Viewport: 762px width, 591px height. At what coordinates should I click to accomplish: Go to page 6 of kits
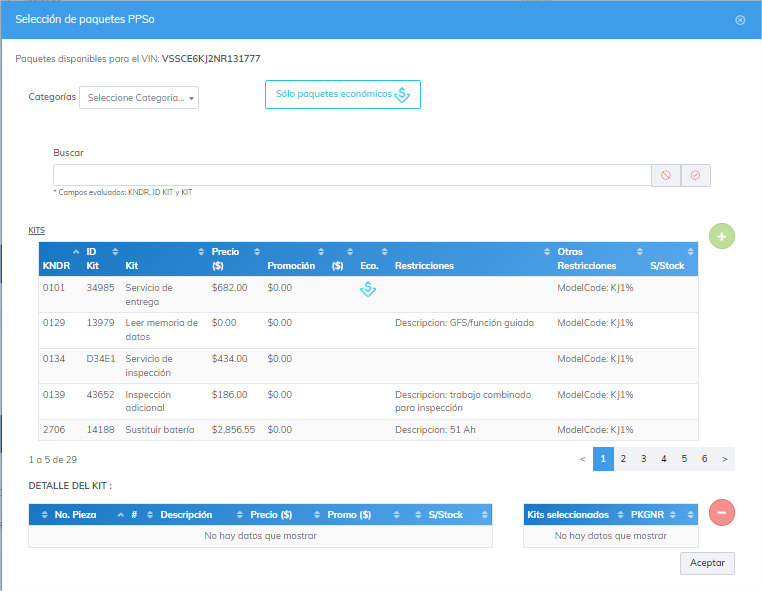pos(704,459)
